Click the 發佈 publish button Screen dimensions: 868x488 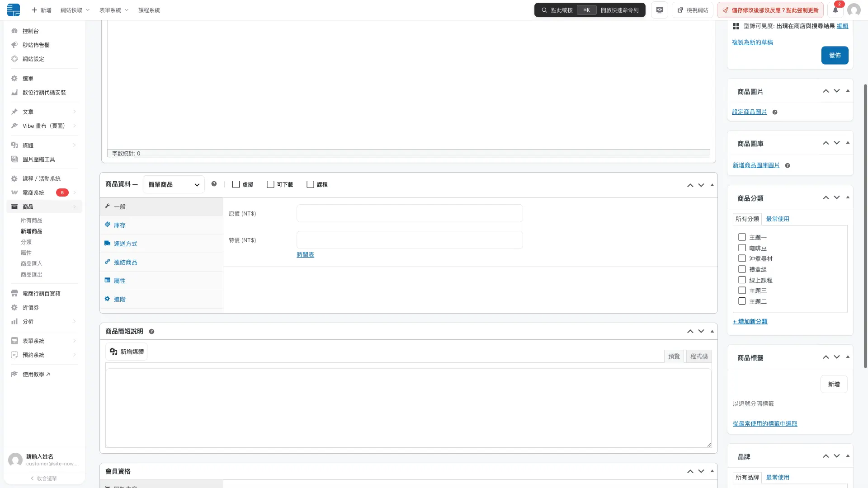point(835,55)
